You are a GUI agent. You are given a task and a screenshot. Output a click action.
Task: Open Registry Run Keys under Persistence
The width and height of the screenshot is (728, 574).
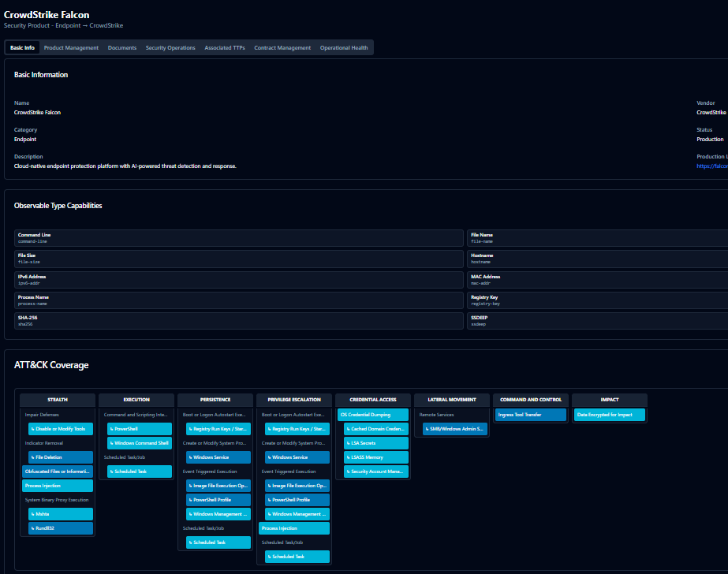click(x=218, y=429)
